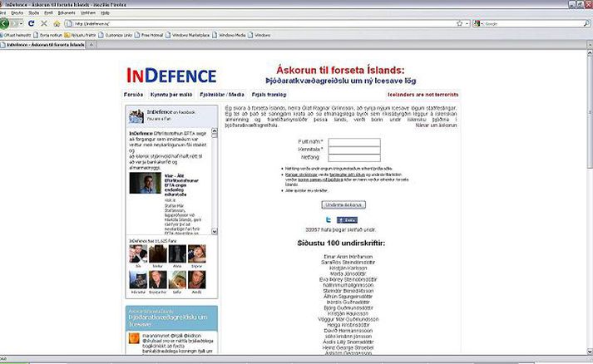Screen dimensions: 593x364
Task: Click first fan photo in top row
Action: point(138,253)
